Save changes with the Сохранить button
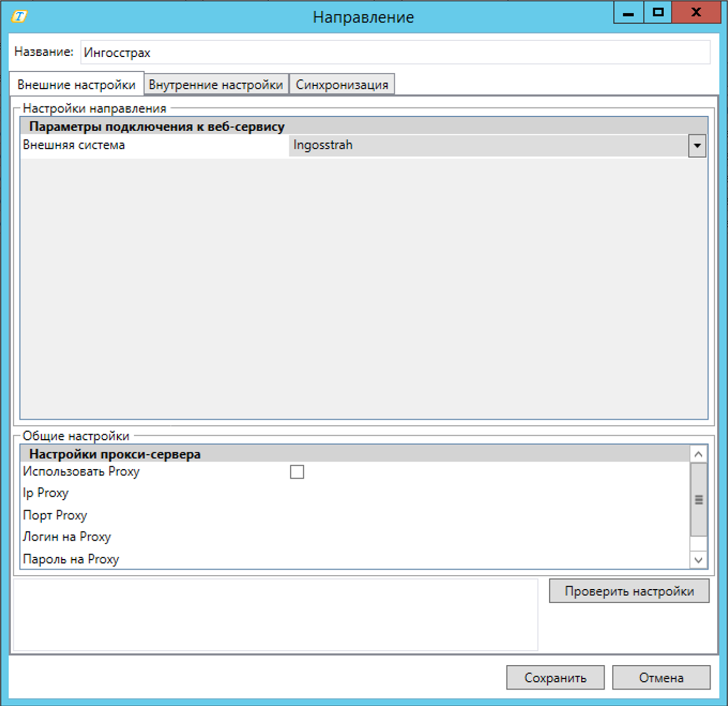Screen dimensions: 728x706 click(555, 678)
